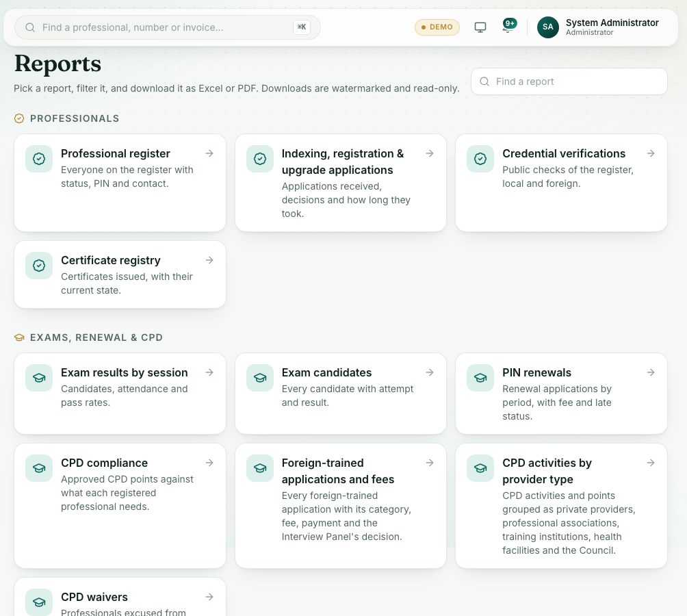Click the Professionals section badge icon

tap(19, 118)
